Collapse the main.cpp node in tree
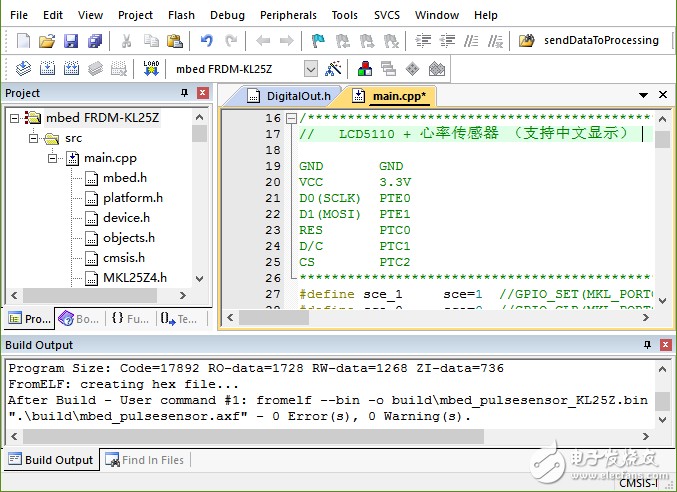The height and width of the screenshot is (492, 677). [54, 158]
